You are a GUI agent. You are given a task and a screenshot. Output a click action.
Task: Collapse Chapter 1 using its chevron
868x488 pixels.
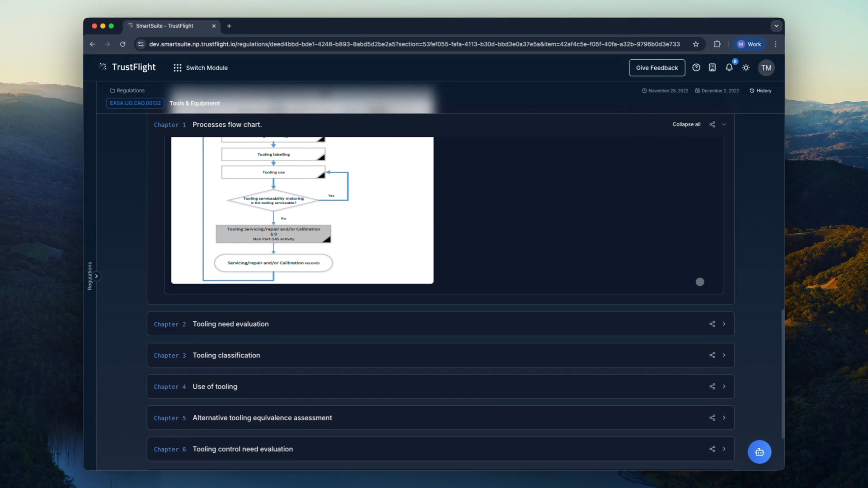coord(724,124)
